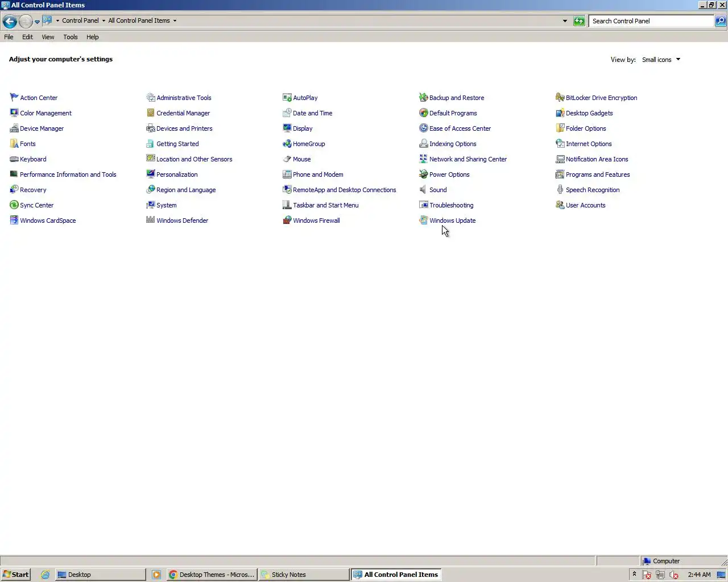Open the Windows Firewall icon
Image resolution: width=728 pixels, height=582 pixels.
[x=287, y=221]
